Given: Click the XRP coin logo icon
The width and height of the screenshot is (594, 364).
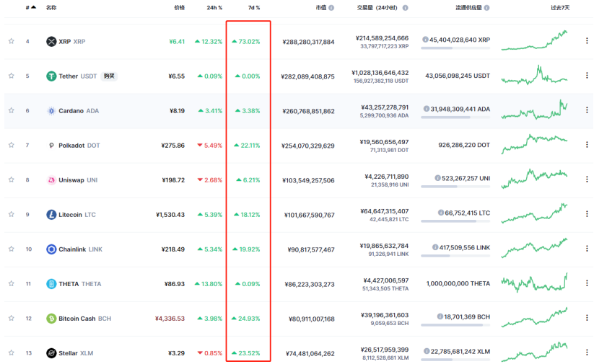Looking at the screenshot, I should (51, 42).
